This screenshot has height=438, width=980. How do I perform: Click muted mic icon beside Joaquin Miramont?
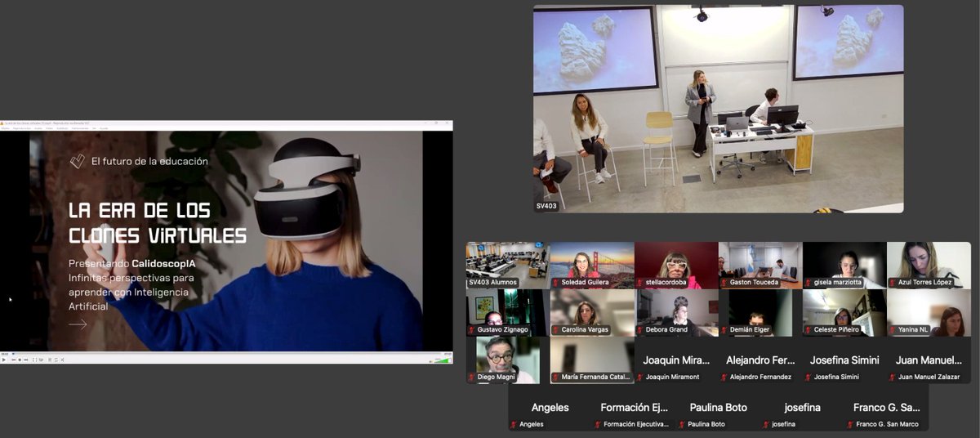point(640,377)
